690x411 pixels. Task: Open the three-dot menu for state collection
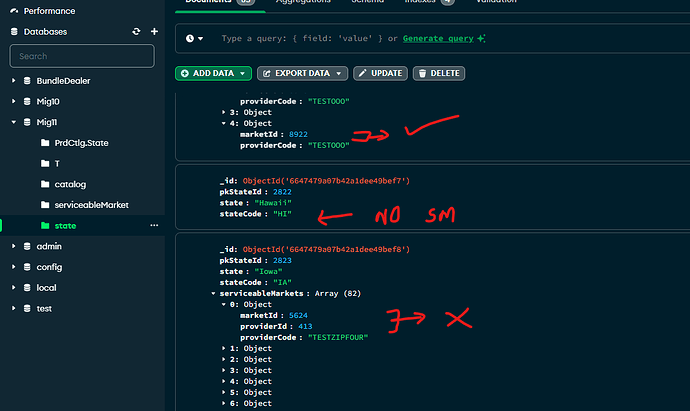click(x=153, y=226)
